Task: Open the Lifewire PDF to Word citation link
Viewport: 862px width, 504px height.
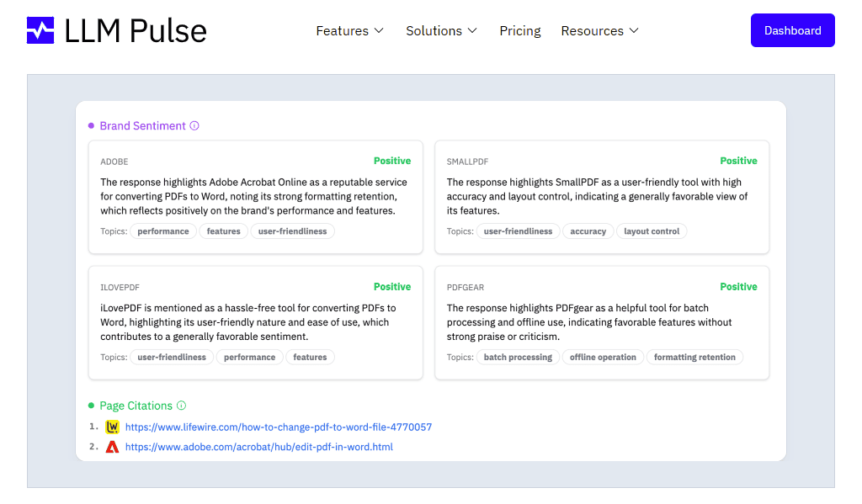Action: coord(278,427)
